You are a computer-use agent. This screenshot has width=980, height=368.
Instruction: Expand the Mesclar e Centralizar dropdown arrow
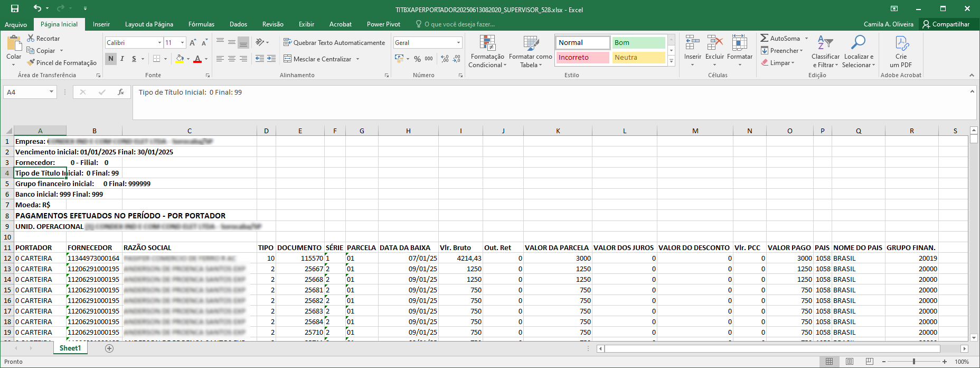point(357,59)
